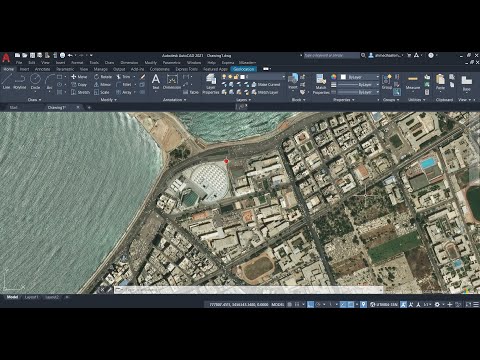Open Layer Properties manager
480x360 pixels.
[211, 84]
